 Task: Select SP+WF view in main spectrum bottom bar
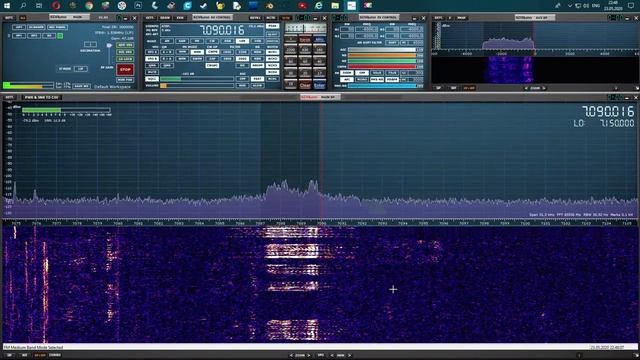click(40, 355)
